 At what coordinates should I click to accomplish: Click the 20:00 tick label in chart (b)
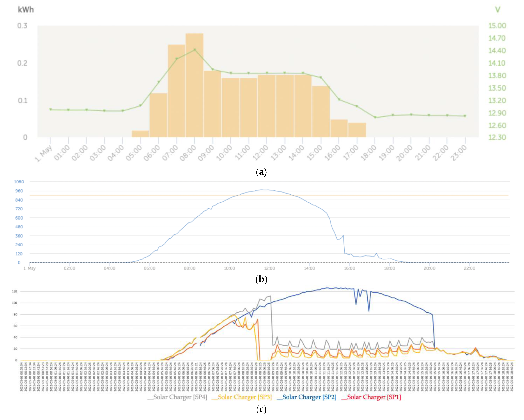coord(430,268)
